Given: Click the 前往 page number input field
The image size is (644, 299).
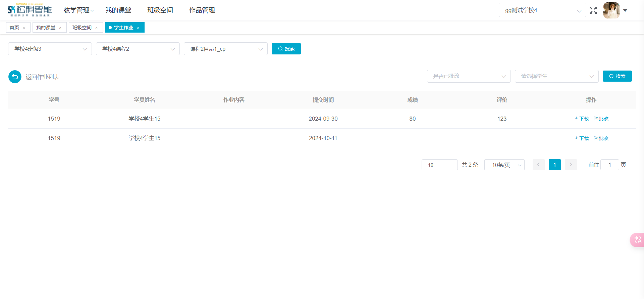Looking at the screenshot, I should click(609, 165).
